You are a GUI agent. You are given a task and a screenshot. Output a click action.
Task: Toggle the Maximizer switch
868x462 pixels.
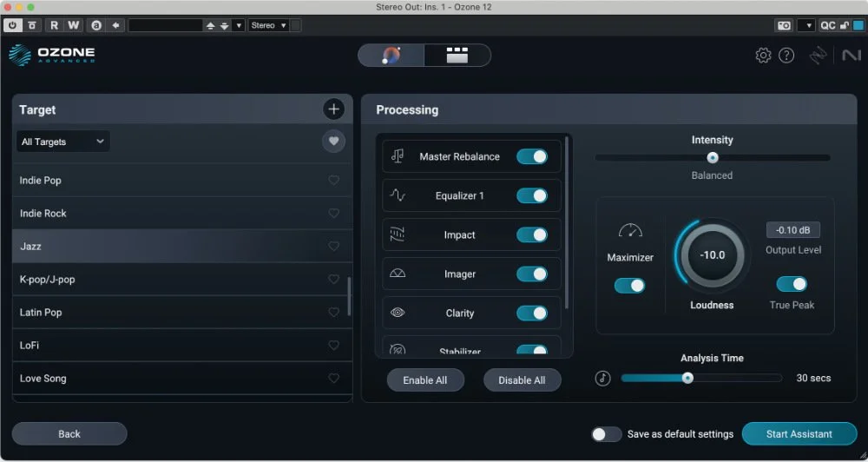point(629,286)
